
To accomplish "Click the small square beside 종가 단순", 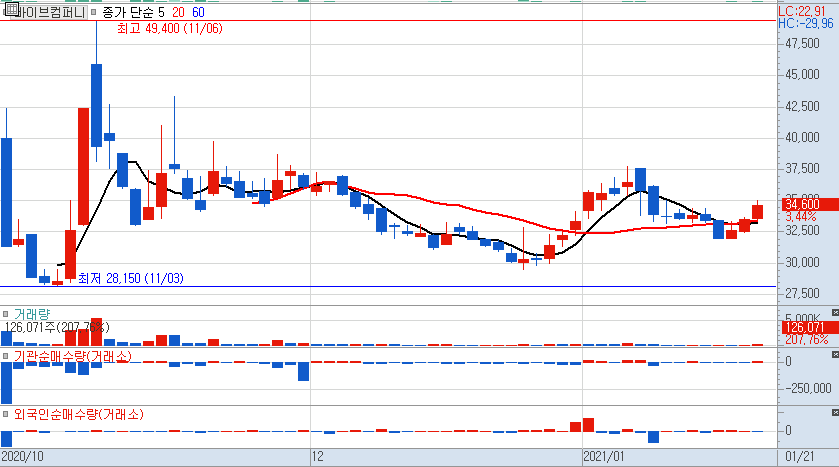I will (93, 12).
